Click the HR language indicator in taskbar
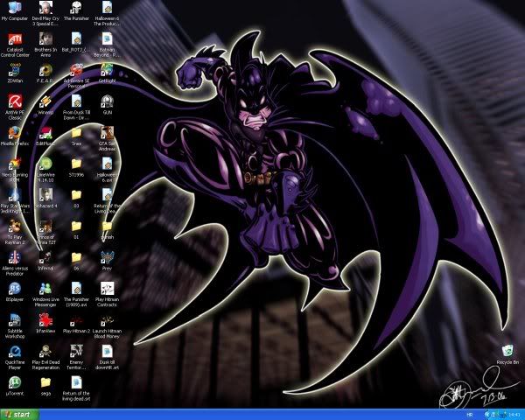This screenshot has width=525, height=420. pos(469,415)
